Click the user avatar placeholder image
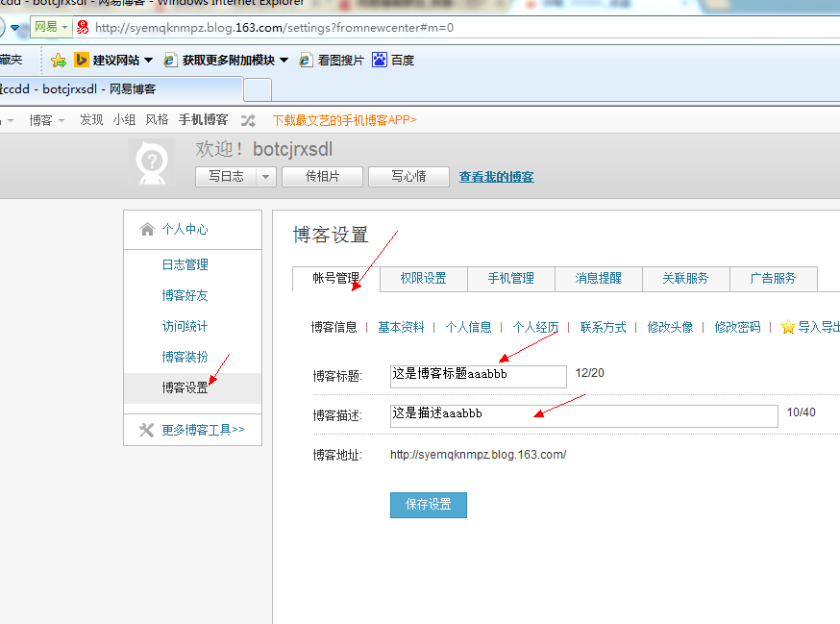The height and width of the screenshot is (624, 840). tap(152, 163)
